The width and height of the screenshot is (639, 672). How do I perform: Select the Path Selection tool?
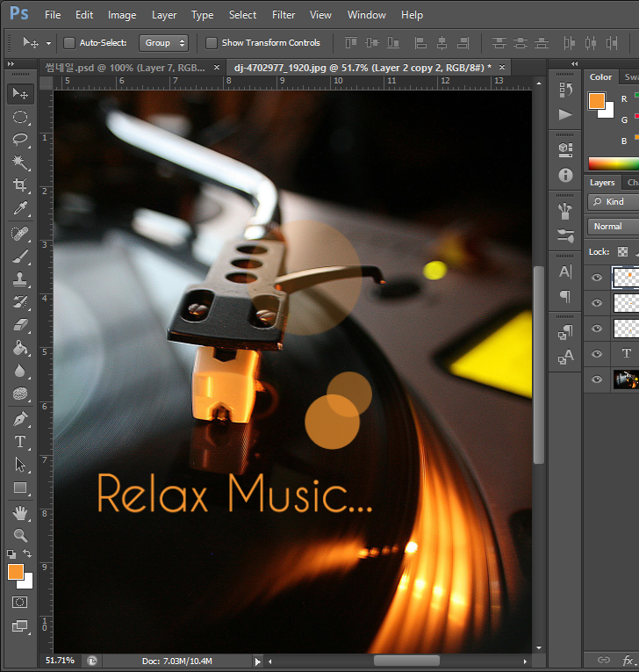(19, 465)
